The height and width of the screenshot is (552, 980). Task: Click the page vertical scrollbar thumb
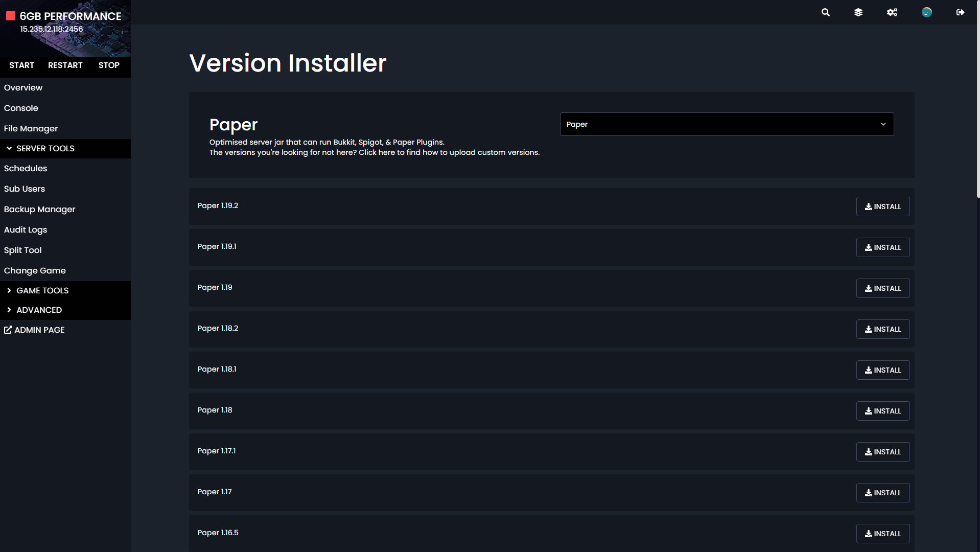pos(977,99)
